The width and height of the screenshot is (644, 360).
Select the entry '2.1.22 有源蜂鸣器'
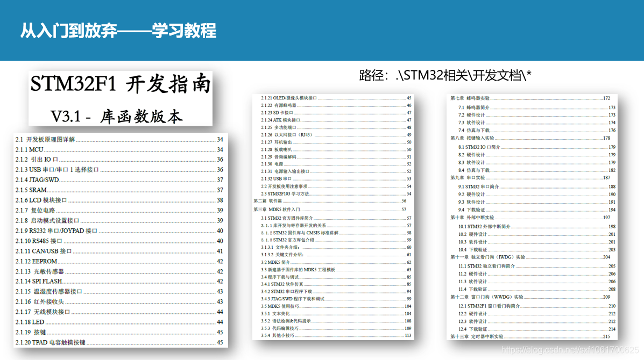point(336,105)
